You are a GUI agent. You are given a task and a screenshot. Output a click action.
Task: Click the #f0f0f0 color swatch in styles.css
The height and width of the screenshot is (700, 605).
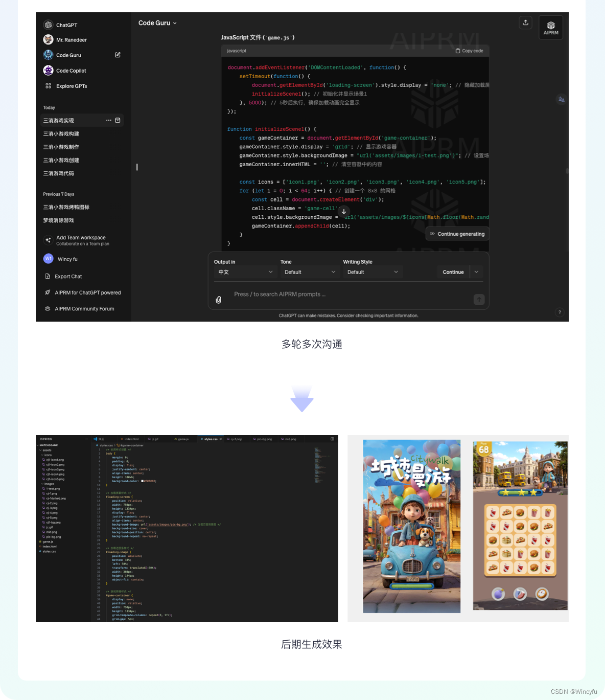[143, 481]
